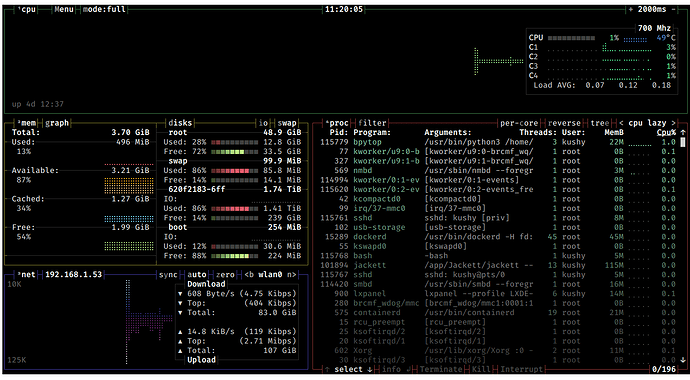
Task: Toggle the disks panel
Action: 180,123
